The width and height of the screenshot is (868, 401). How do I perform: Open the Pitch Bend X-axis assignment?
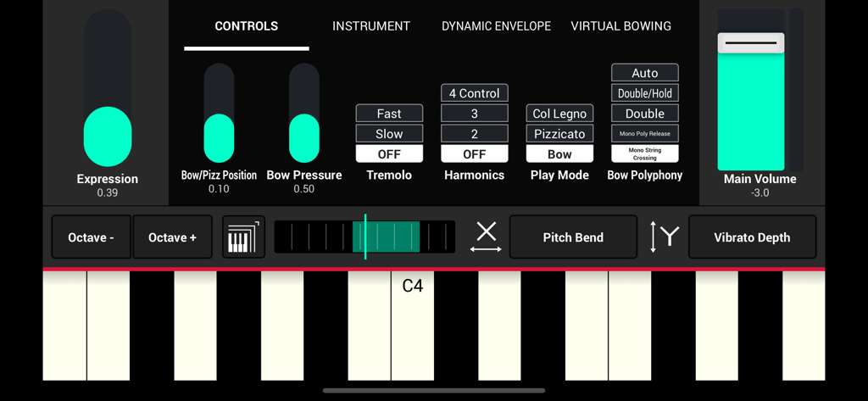[573, 237]
